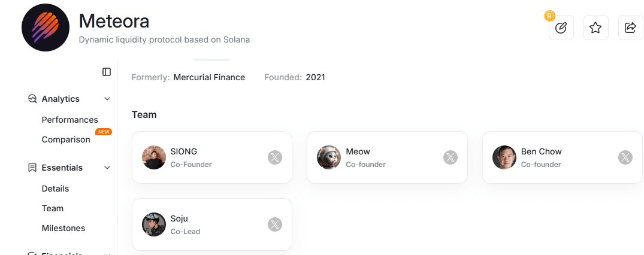Go to Milestones in sidebar

tap(63, 228)
